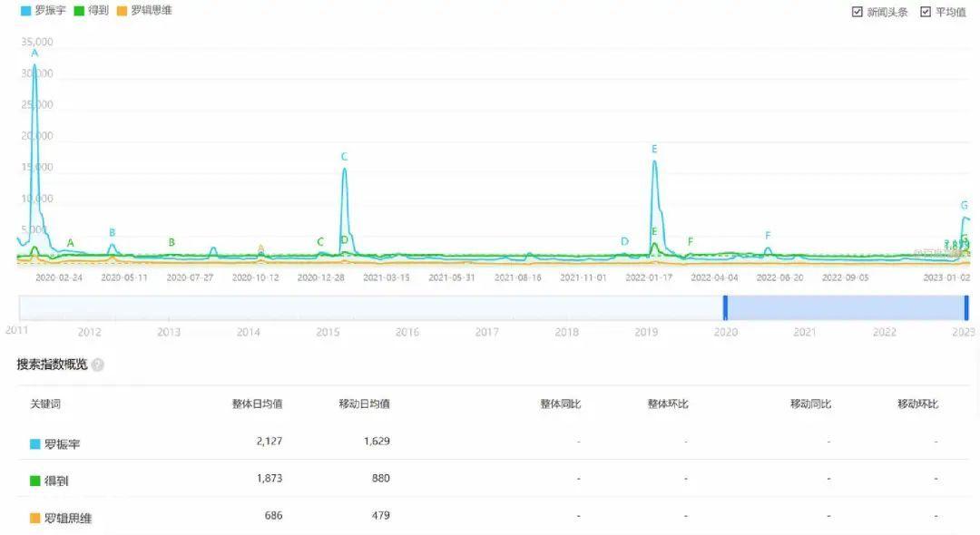Viewport: 980px width, 535px height.
Task: Open blue news marker C above 15,000 peak
Action: coord(344,157)
